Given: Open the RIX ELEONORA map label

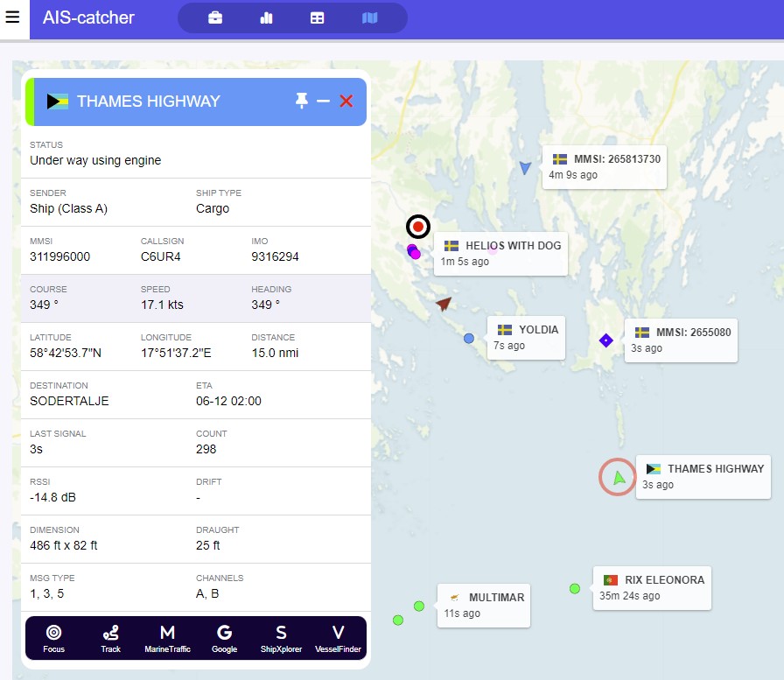Looking at the screenshot, I should point(652,587).
